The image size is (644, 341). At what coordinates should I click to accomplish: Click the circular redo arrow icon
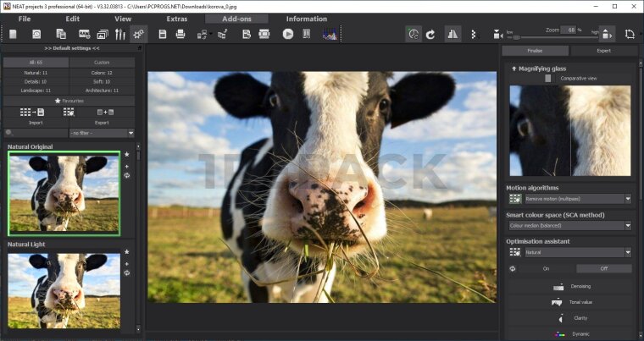coord(431,34)
